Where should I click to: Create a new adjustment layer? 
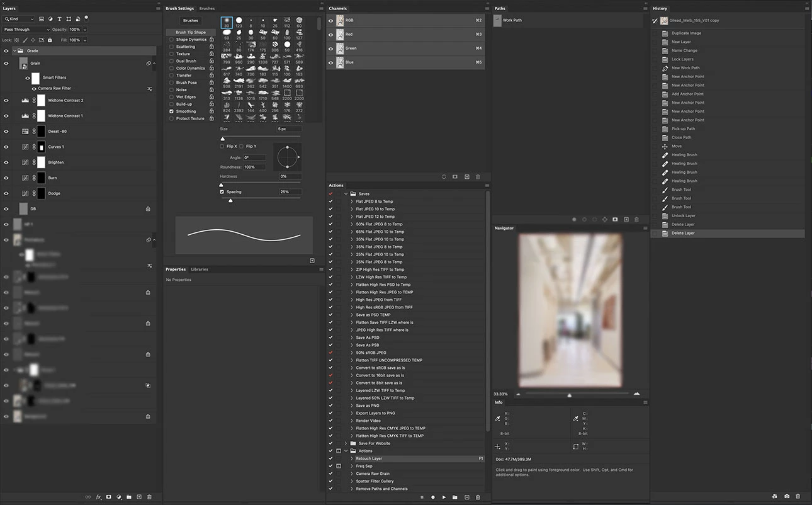(x=119, y=497)
